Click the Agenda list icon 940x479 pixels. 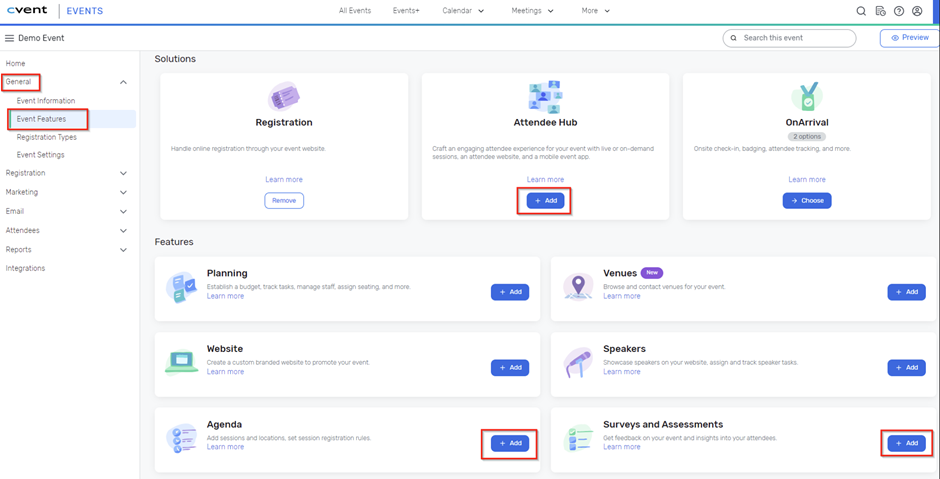click(x=181, y=439)
